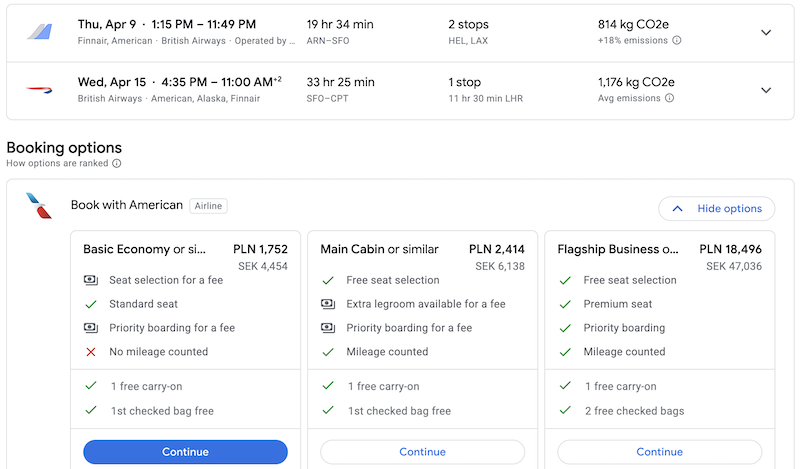Screen dimensions: 800x469
Task: Click checkmark beside Premium seat
Action: click(x=565, y=304)
